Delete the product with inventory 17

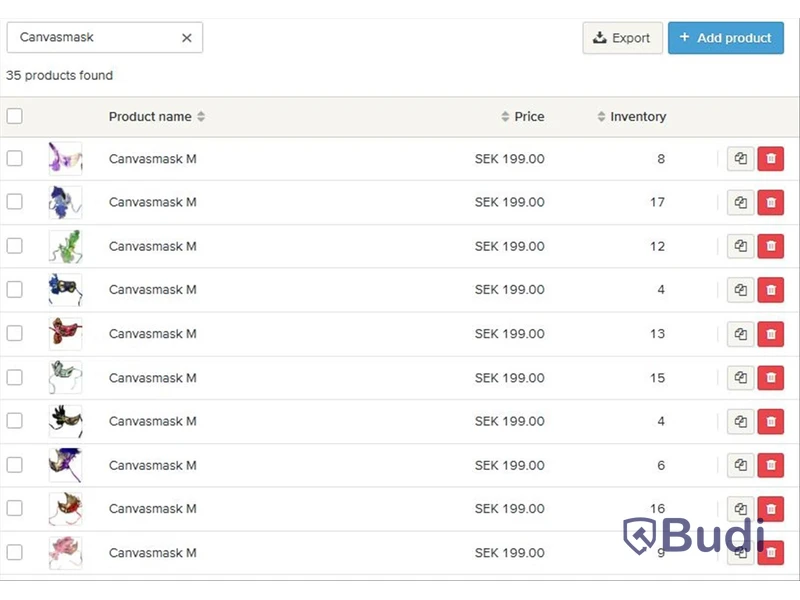[x=771, y=203]
